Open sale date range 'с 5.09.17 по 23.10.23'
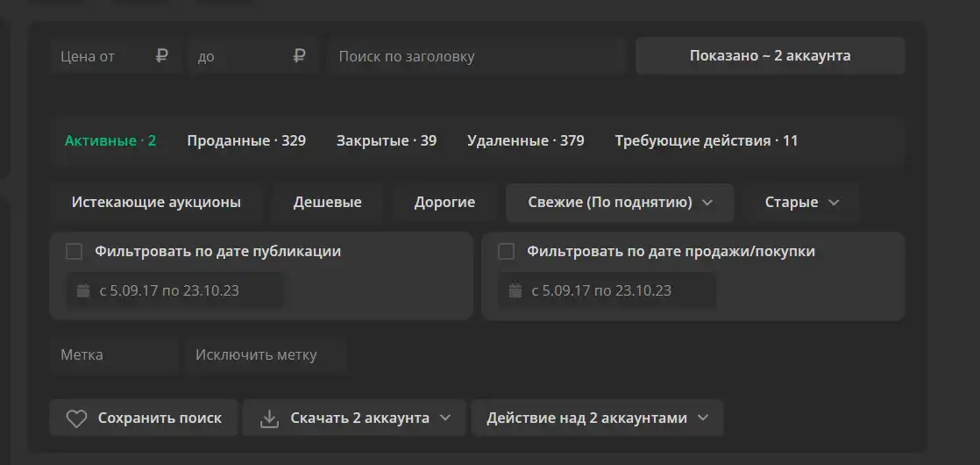 click(607, 290)
